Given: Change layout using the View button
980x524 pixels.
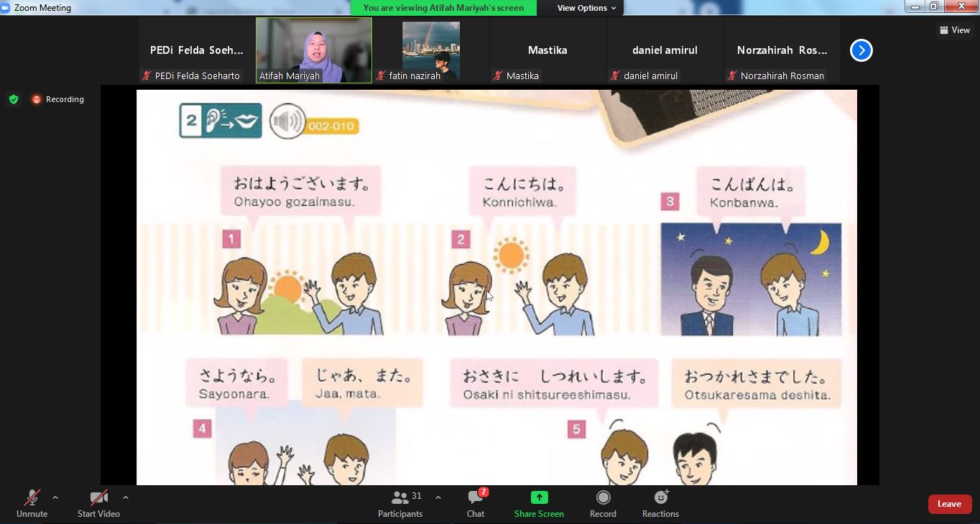Looking at the screenshot, I should [x=955, y=30].
